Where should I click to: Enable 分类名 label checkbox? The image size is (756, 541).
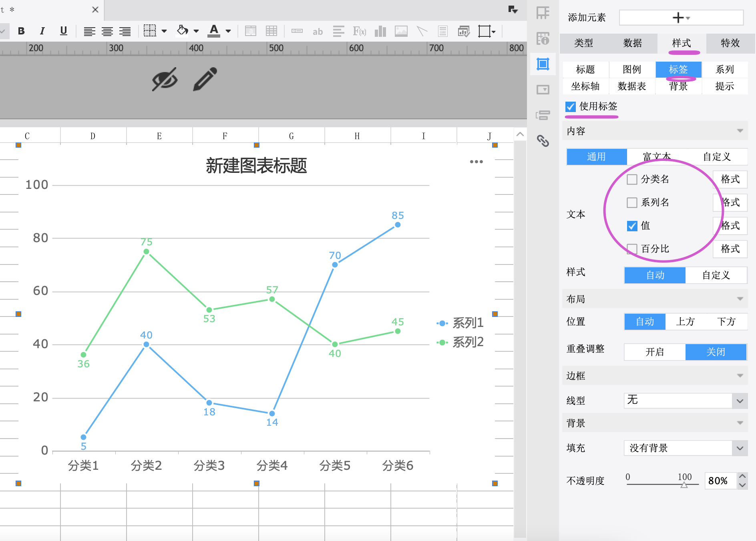(x=632, y=179)
